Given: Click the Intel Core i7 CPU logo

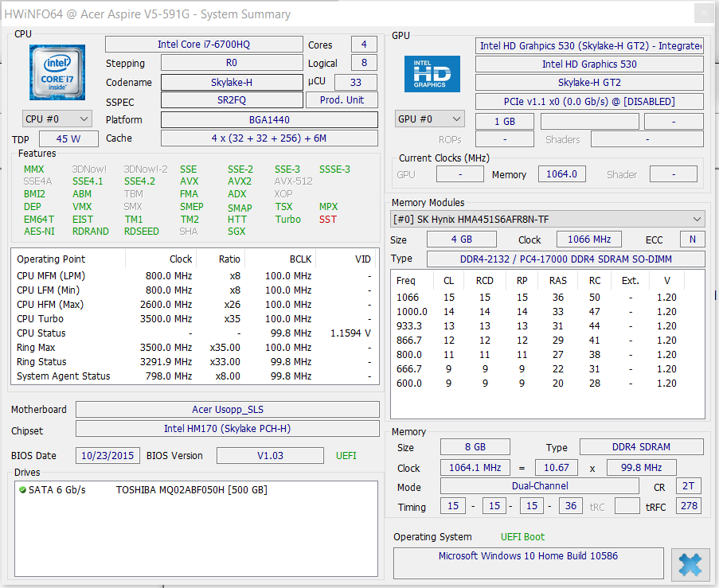Looking at the screenshot, I should click(57, 72).
